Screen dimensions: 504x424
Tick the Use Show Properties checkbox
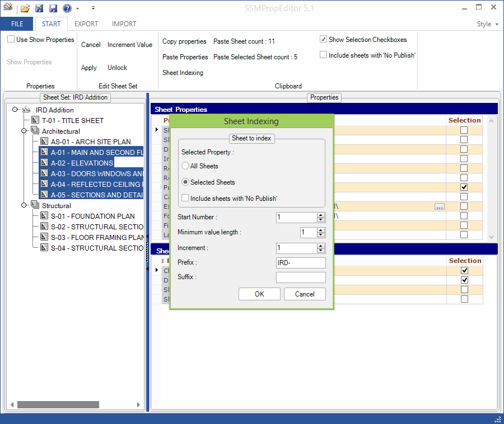click(x=11, y=40)
